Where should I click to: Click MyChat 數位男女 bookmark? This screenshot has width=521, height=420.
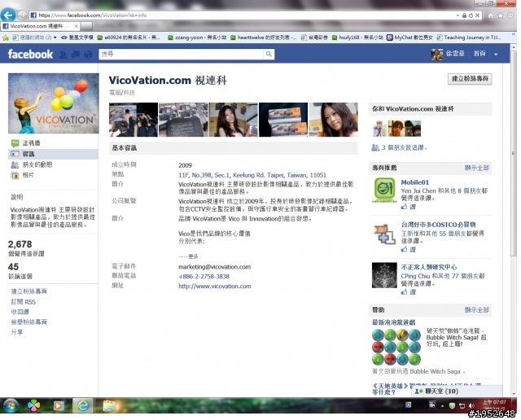coord(409,37)
